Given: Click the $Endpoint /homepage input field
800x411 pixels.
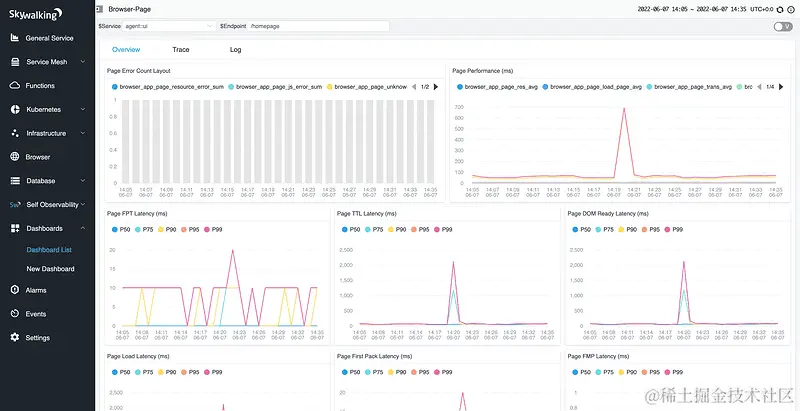Looking at the screenshot, I should coord(319,25).
